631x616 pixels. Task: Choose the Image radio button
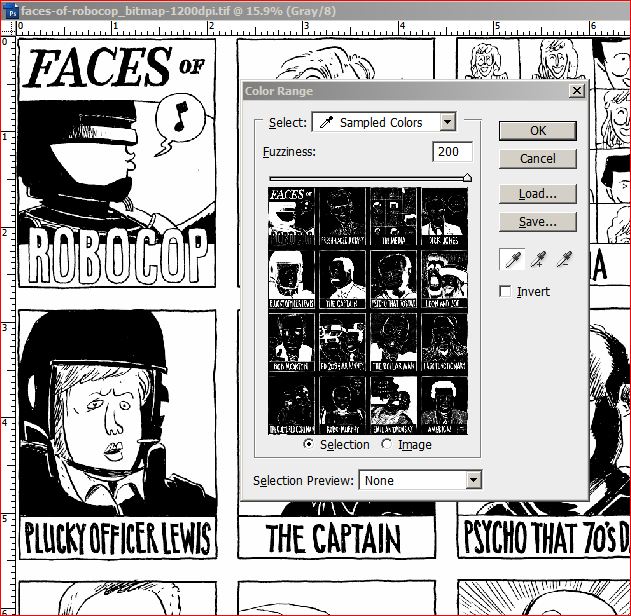[386, 444]
